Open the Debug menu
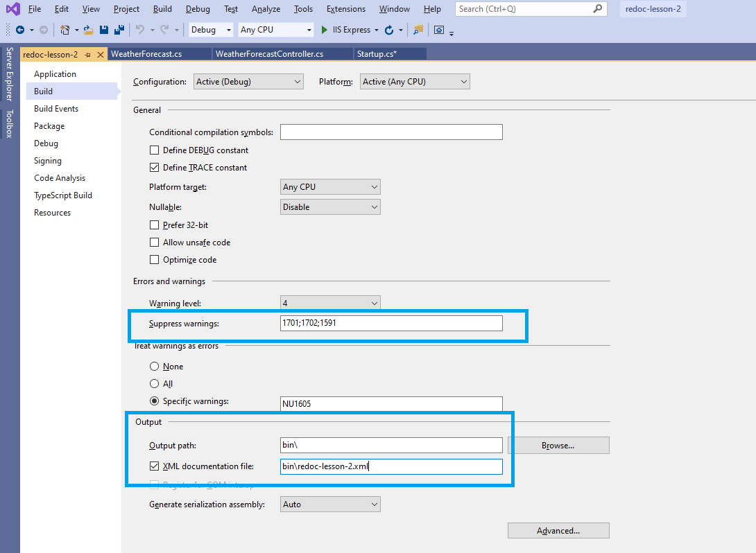The width and height of the screenshot is (756, 553). pos(197,9)
